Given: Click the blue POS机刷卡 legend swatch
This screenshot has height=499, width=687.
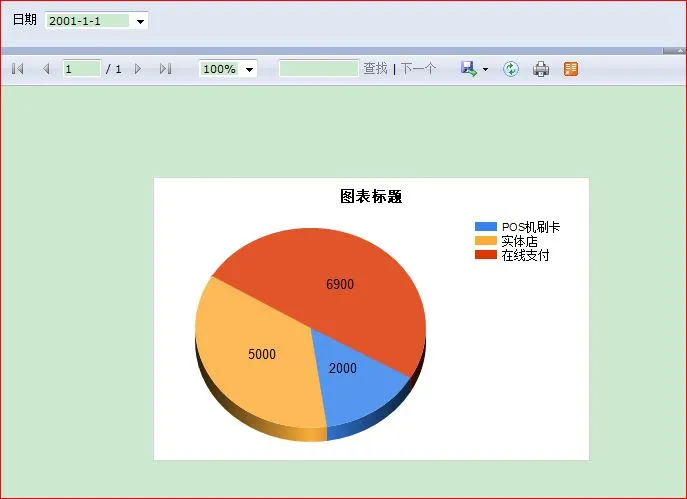Looking at the screenshot, I should pyautogui.click(x=485, y=226).
